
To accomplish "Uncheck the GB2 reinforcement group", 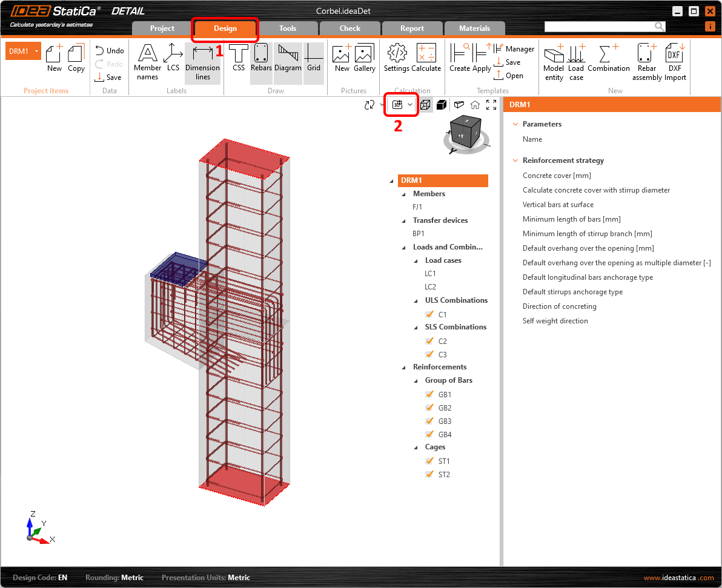I will click(x=430, y=408).
